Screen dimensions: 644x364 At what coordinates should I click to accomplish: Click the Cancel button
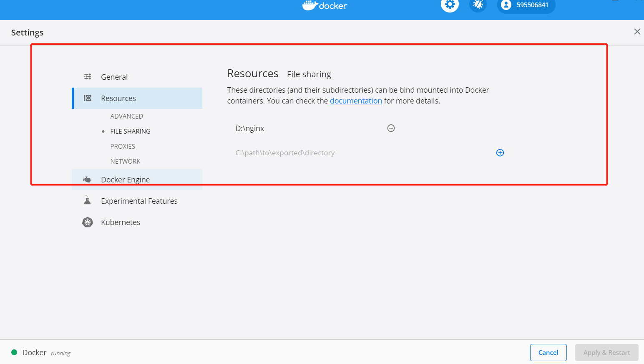point(548,352)
